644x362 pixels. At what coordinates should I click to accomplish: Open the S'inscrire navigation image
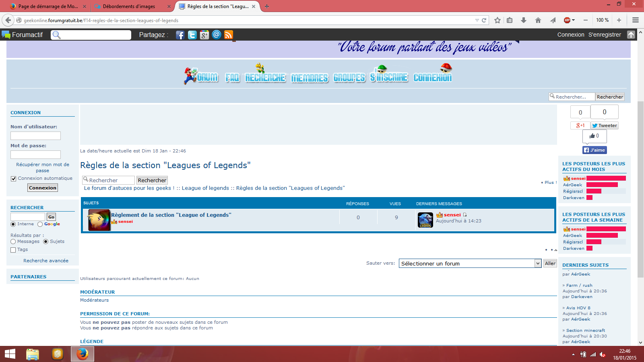[x=389, y=74]
